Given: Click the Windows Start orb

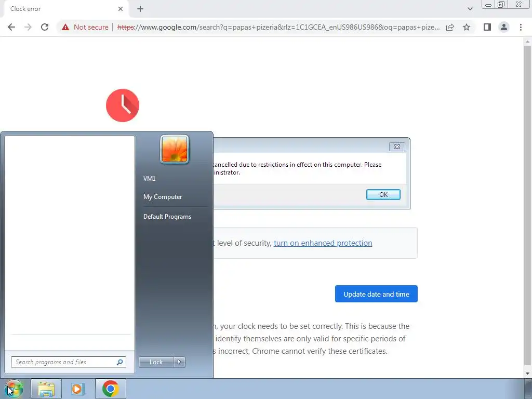Looking at the screenshot, I should [14, 389].
